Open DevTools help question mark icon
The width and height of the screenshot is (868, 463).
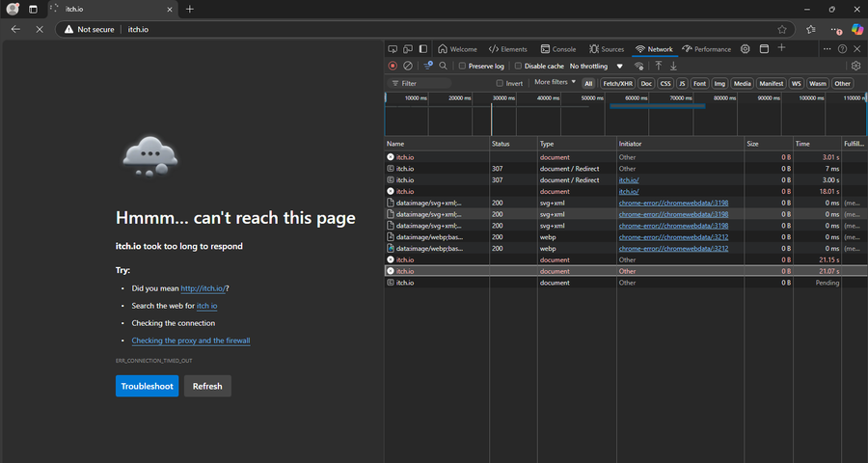[842, 49]
